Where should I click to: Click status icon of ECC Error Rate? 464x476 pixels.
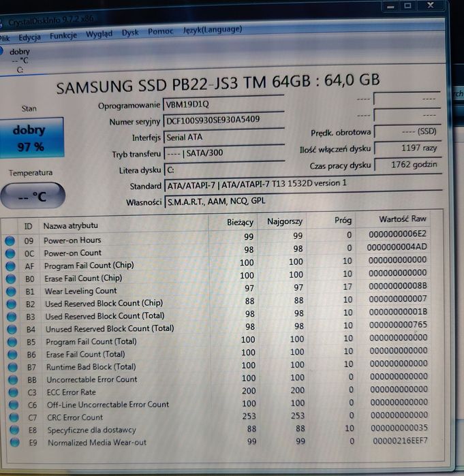pos(14,392)
